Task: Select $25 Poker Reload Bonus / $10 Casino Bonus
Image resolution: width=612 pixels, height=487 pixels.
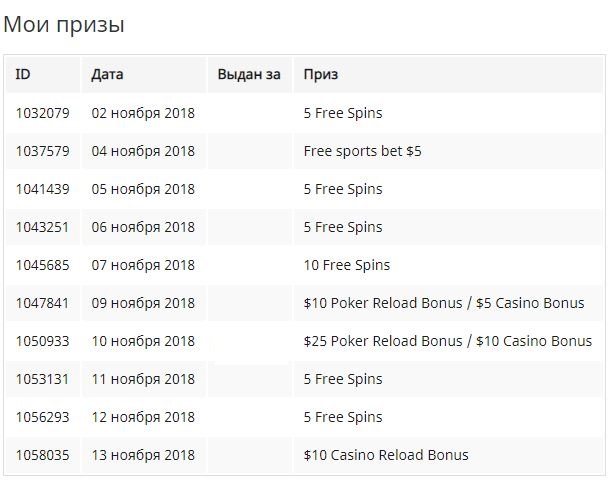Action: click(448, 341)
